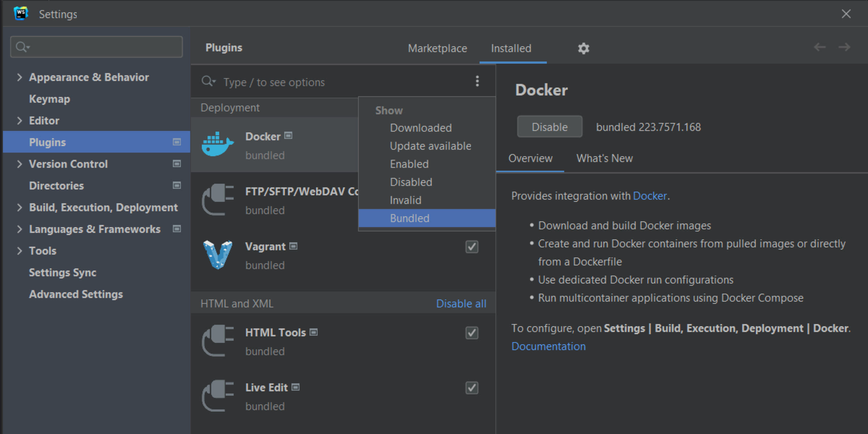Click the three-dot options icon in plugin search
868x434 pixels.
(477, 81)
